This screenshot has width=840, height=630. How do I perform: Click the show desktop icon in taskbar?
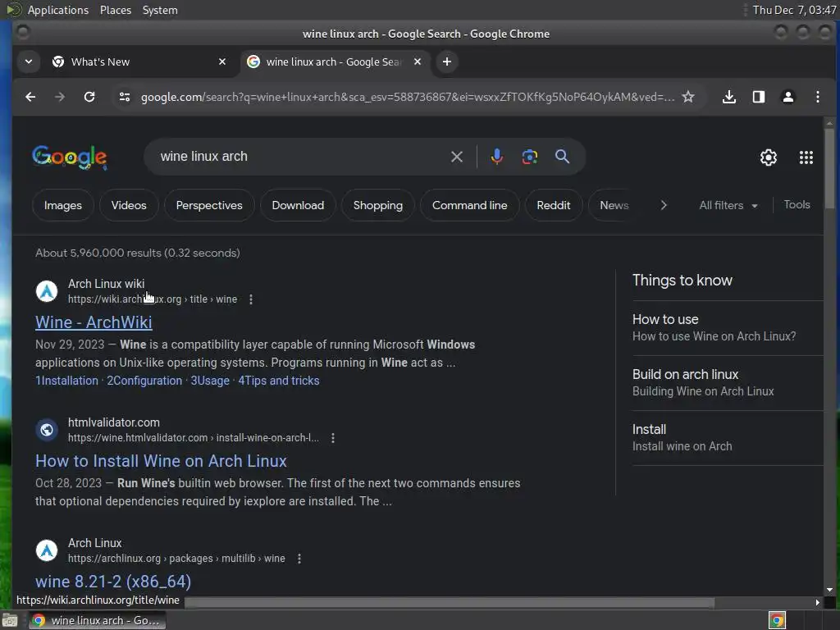[x=10, y=620]
